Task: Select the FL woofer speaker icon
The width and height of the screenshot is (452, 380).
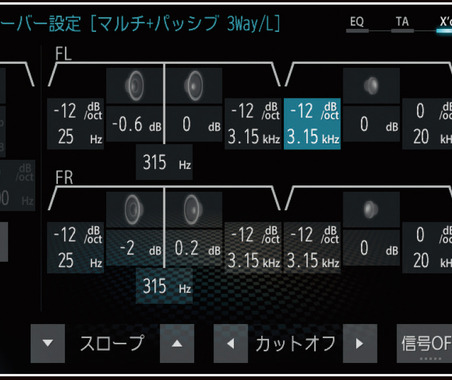Action: tap(134, 86)
